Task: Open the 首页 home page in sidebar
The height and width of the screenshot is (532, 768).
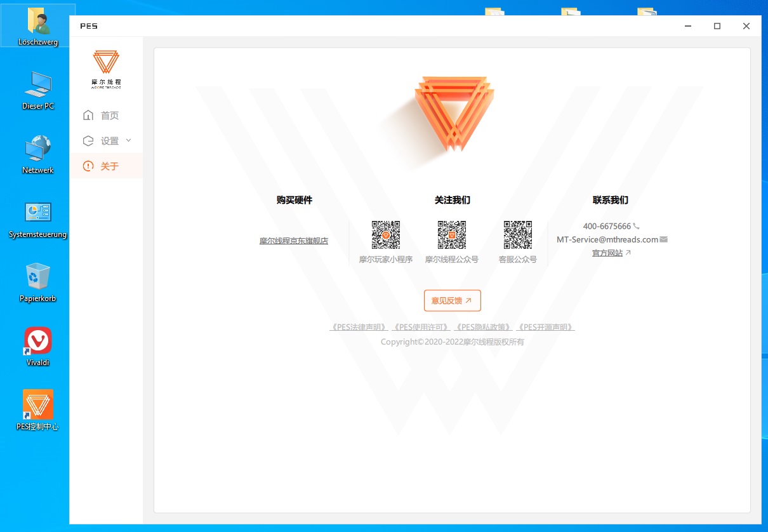Action: tap(106, 116)
